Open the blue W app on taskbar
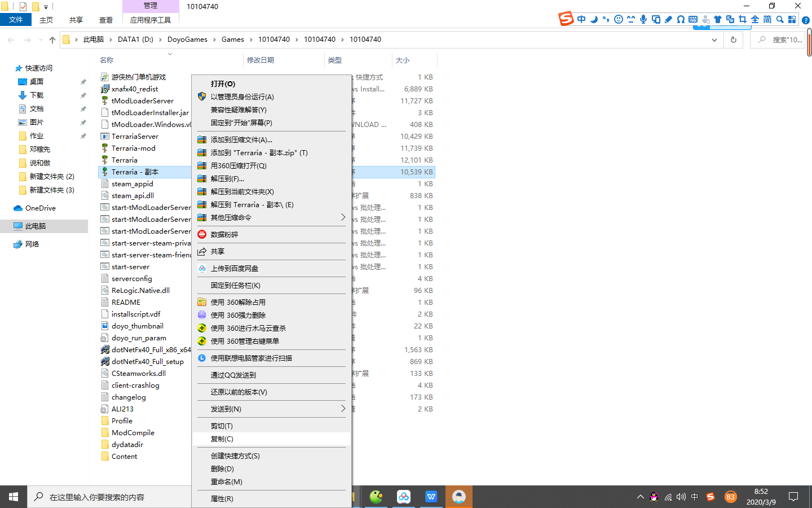 431,497
